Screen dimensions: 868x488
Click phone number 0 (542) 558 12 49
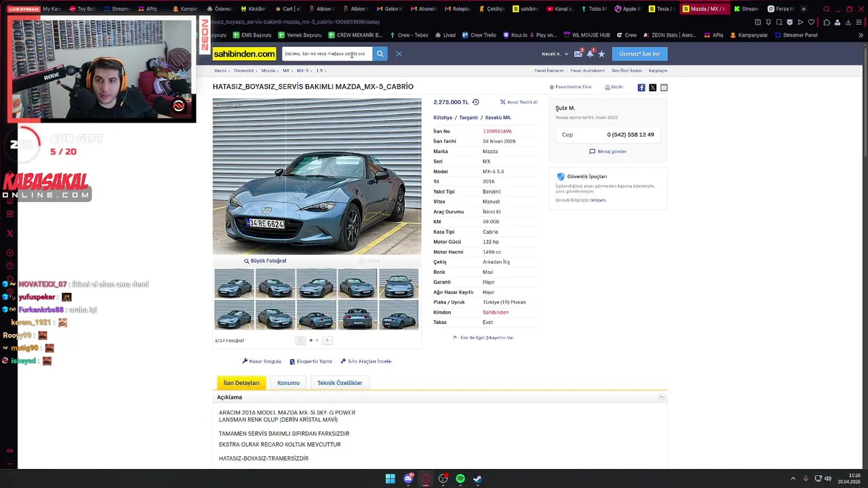point(631,135)
